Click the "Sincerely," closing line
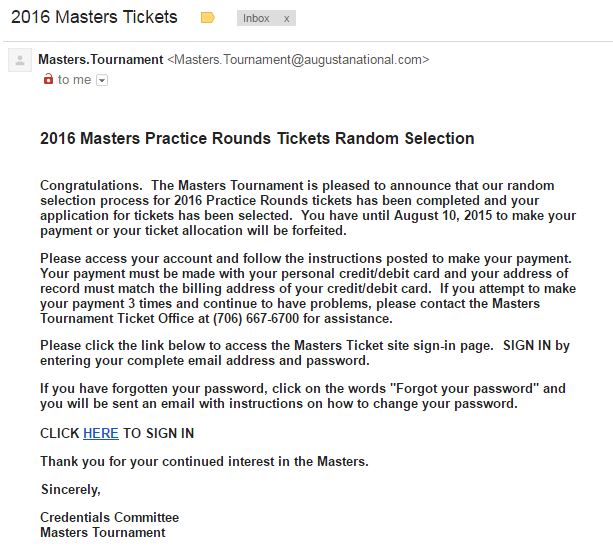Image resolution: width=613 pixels, height=547 pixels. 70,489
